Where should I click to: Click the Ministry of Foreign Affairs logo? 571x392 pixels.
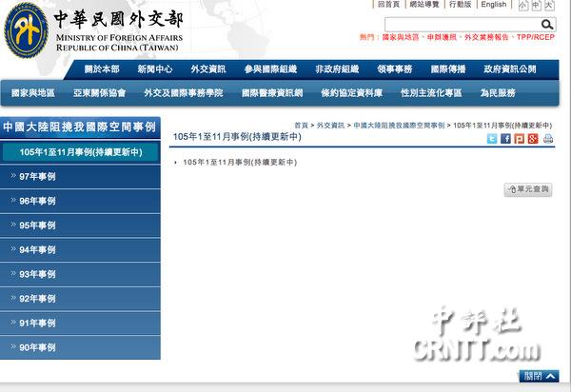click(27, 29)
